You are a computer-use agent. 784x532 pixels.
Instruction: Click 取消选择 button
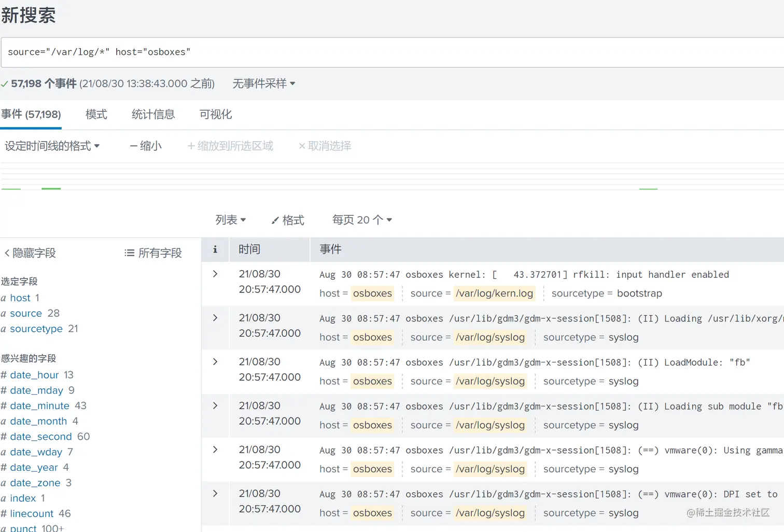(325, 146)
